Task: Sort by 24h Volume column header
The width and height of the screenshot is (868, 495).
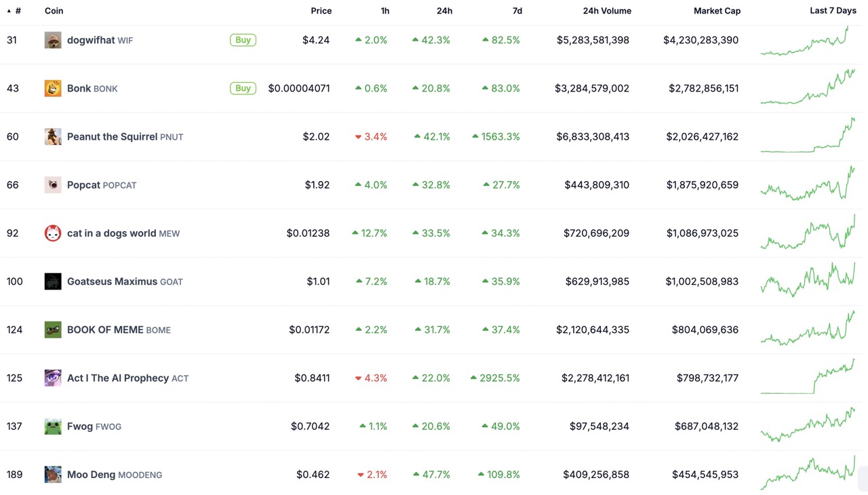Action: point(606,11)
